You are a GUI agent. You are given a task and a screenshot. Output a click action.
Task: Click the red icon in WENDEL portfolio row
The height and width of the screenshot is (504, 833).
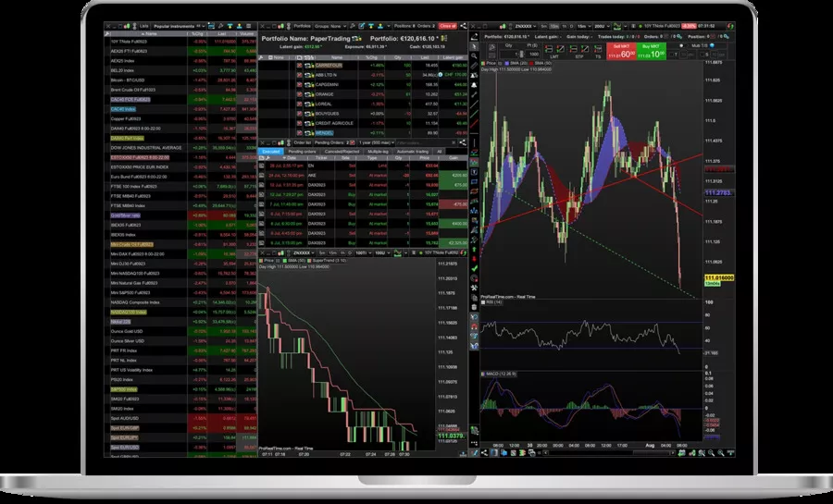[300, 132]
